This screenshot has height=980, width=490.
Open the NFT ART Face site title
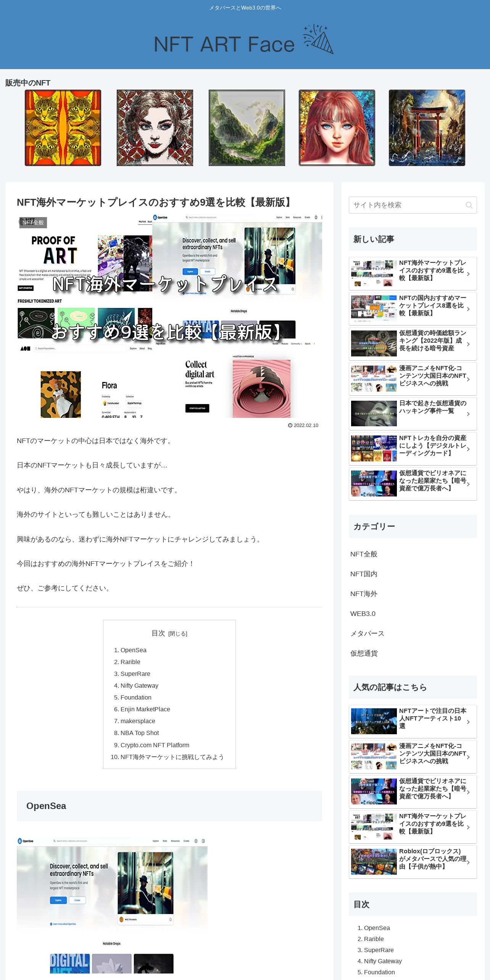tap(224, 44)
